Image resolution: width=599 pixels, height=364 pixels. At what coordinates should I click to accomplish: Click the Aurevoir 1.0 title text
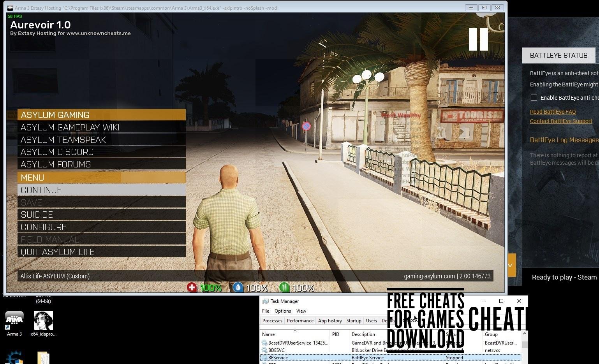[x=41, y=25]
